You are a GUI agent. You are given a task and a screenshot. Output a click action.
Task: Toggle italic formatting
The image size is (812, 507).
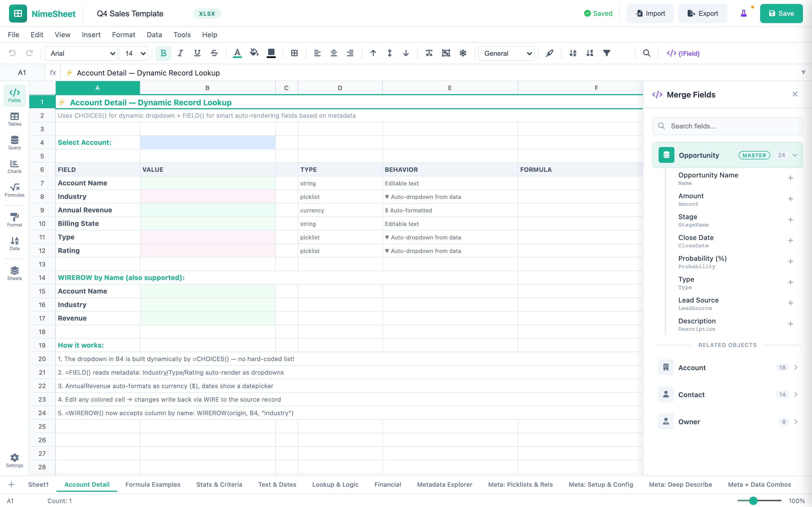180,53
